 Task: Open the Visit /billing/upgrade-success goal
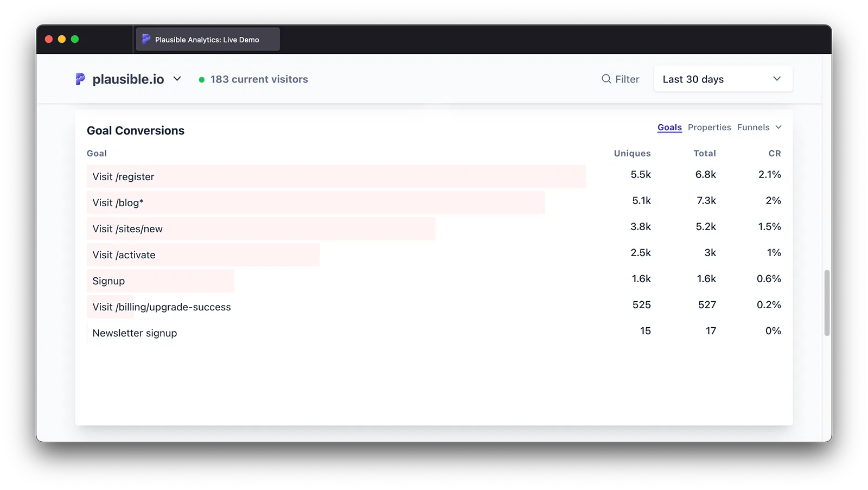162,307
